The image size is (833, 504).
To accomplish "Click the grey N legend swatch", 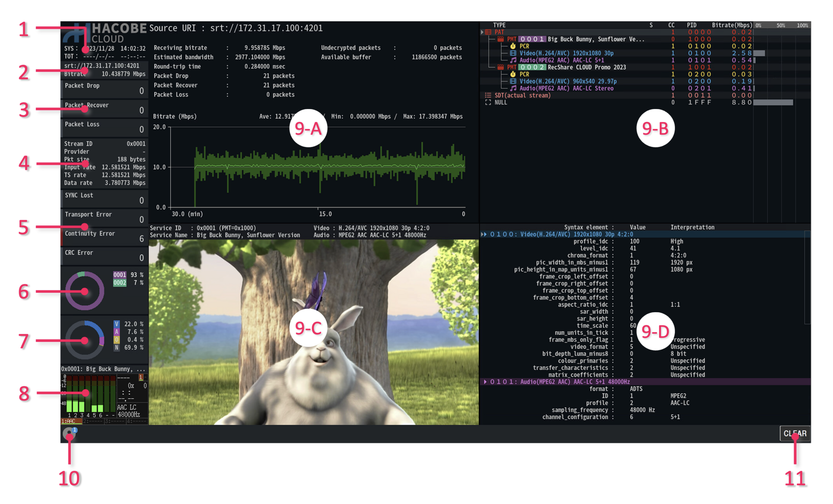I will [117, 347].
